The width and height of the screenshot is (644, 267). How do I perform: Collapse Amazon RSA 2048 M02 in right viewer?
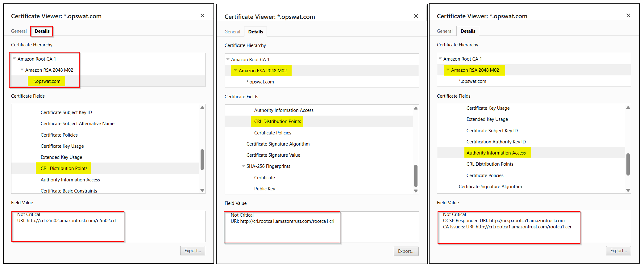(x=448, y=70)
